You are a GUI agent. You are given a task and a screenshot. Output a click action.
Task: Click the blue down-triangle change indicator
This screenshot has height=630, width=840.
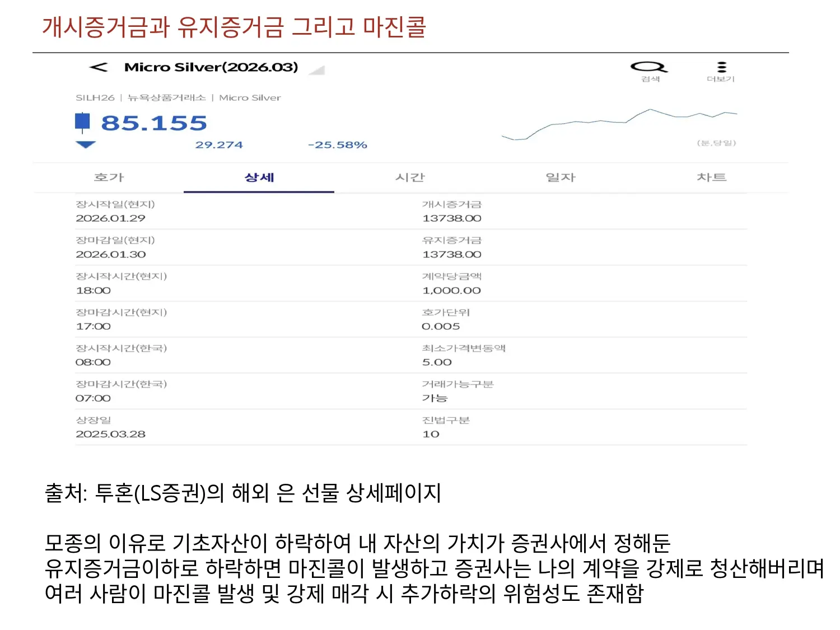click(x=85, y=145)
